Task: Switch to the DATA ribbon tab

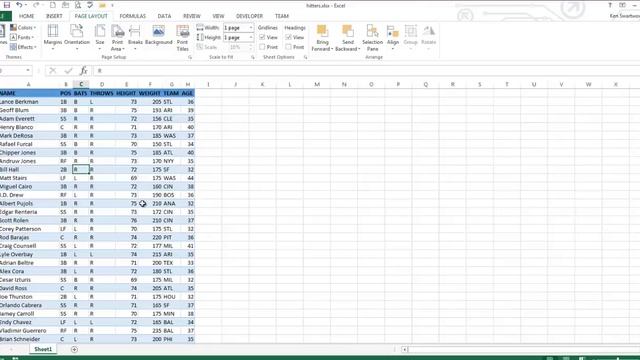Action: tap(164, 16)
